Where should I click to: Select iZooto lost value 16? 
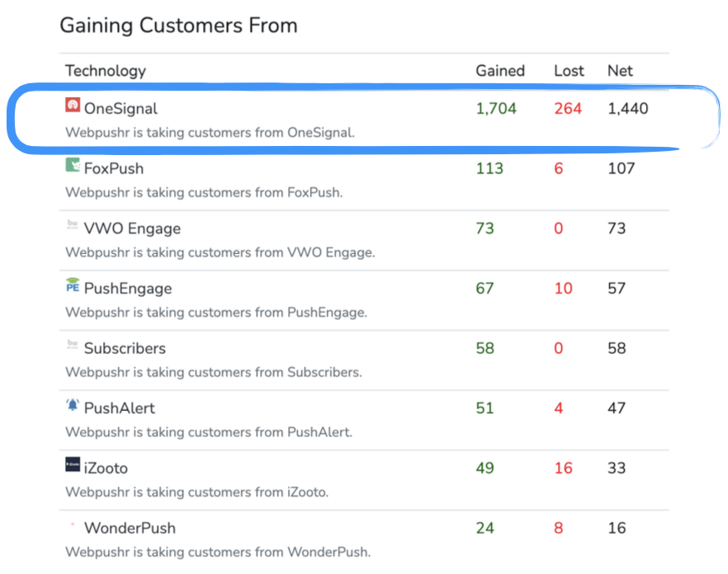[563, 468]
